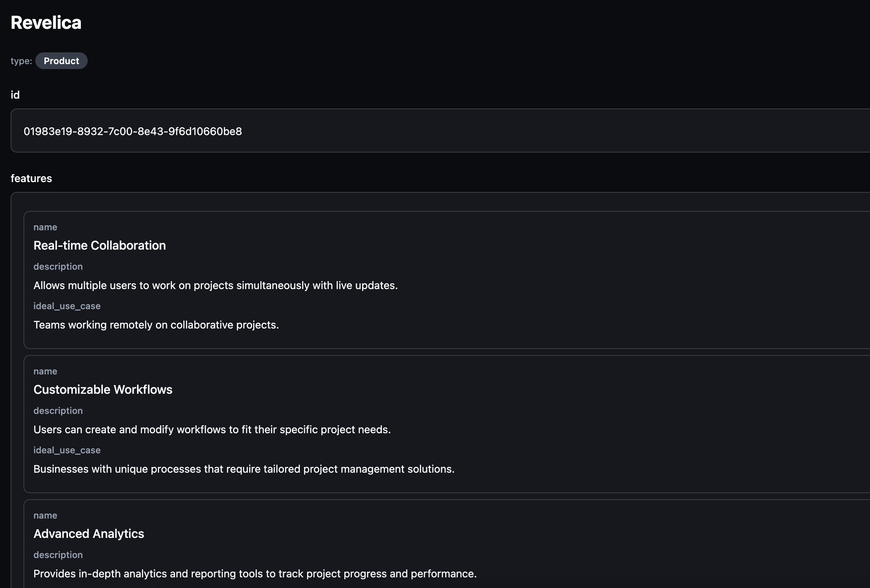Image resolution: width=870 pixels, height=588 pixels.
Task: Click the name label above Customizable Workflows
Action: [45, 371]
